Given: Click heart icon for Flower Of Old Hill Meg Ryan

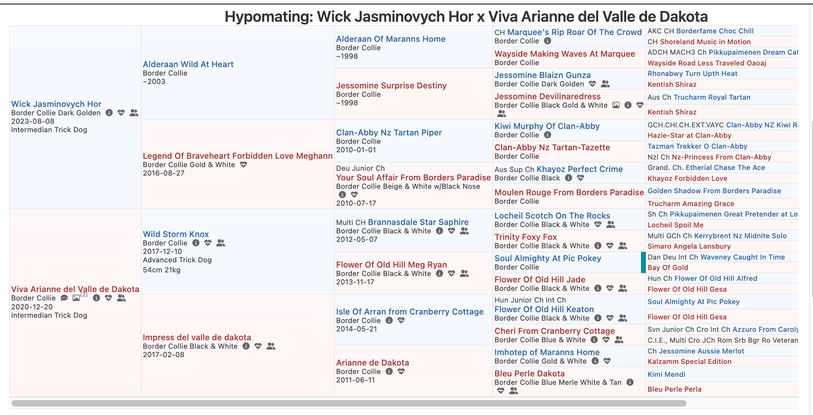Looking at the screenshot, I should pos(452,273).
